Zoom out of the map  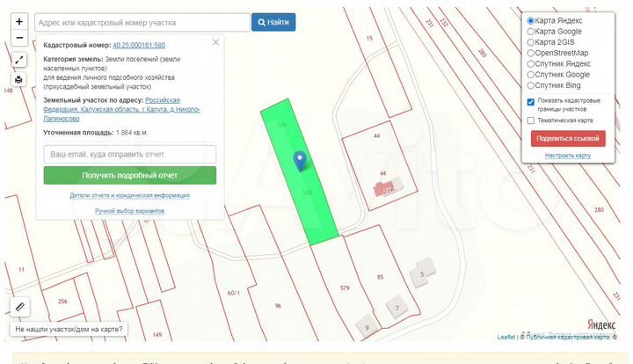pyautogui.click(x=19, y=39)
